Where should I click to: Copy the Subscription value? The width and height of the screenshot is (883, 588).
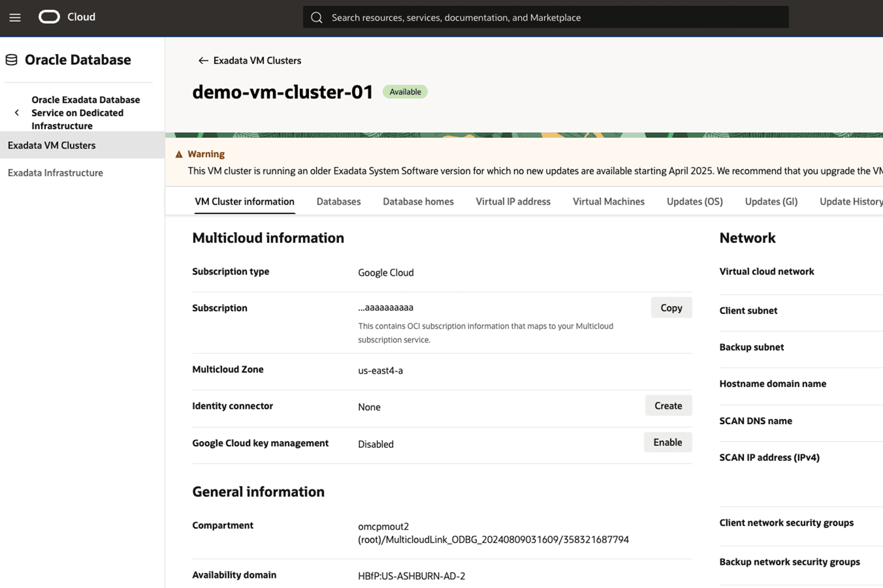(x=671, y=307)
